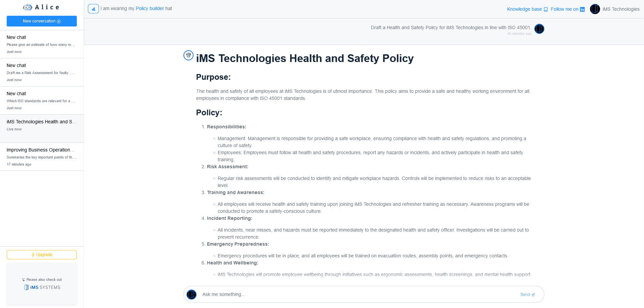
Task: Click user avatar beside the draft request message
Action: click(x=539, y=29)
